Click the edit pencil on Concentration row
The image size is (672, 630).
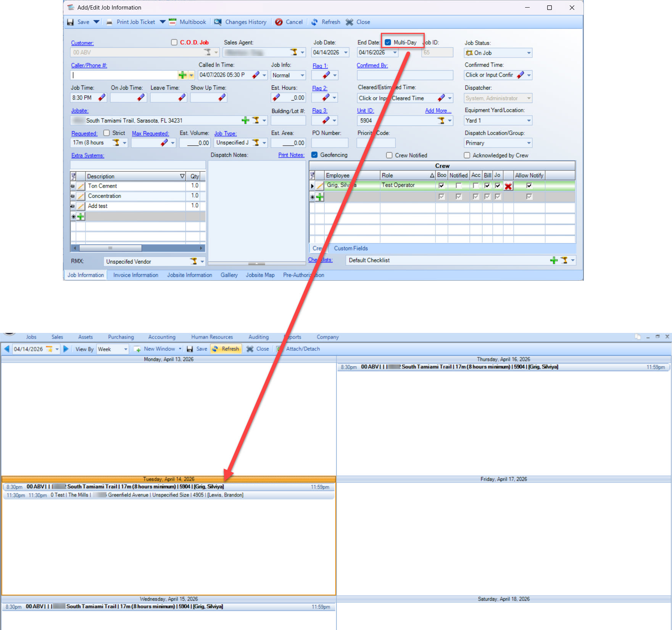(81, 196)
